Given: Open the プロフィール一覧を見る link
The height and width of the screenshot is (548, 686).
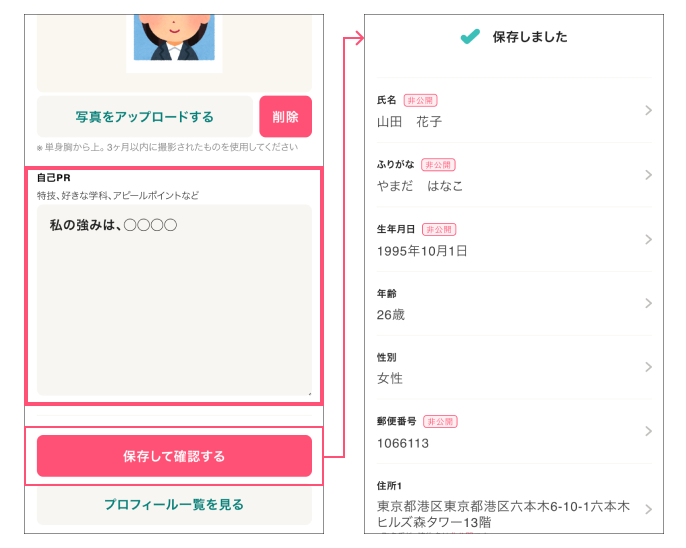Looking at the screenshot, I should click(174, 505).
